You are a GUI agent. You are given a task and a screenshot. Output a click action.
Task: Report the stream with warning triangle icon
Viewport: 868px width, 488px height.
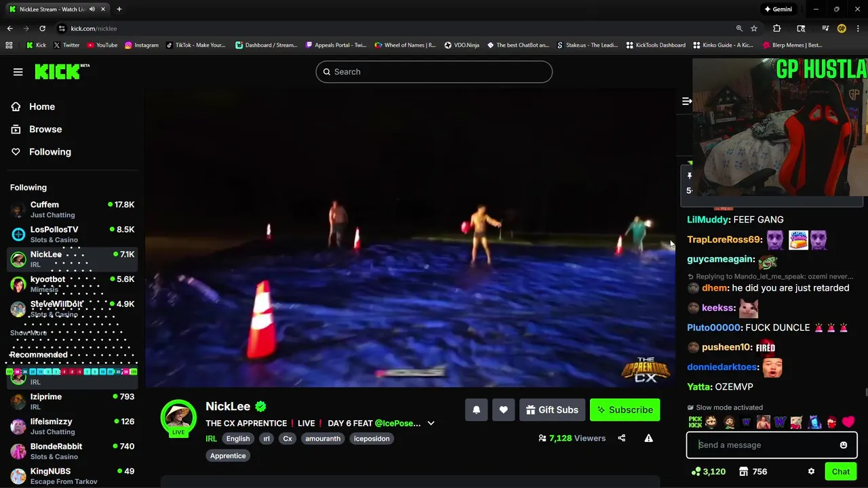(x=648, y=438)
